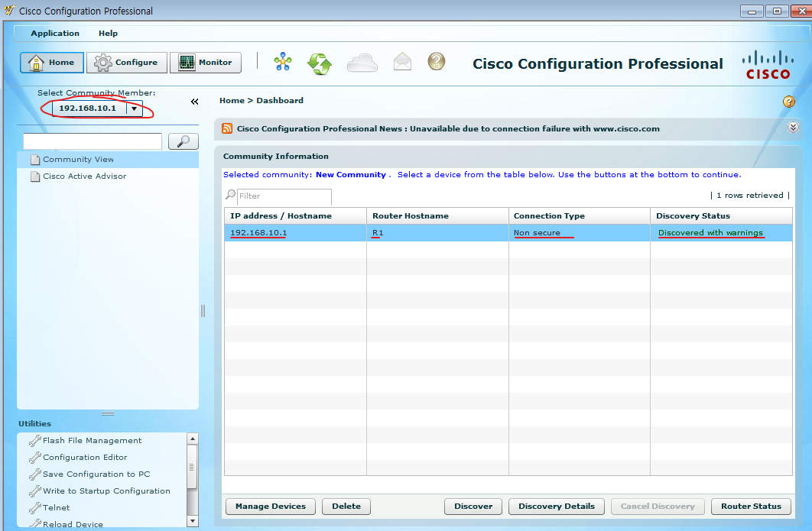Open the Monitor section
Screen dimensions: 812x531
tap(206, 63)
